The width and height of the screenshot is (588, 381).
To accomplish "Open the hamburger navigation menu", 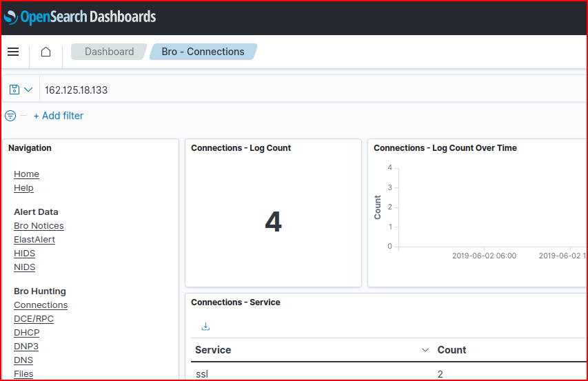I will (13, 52).
